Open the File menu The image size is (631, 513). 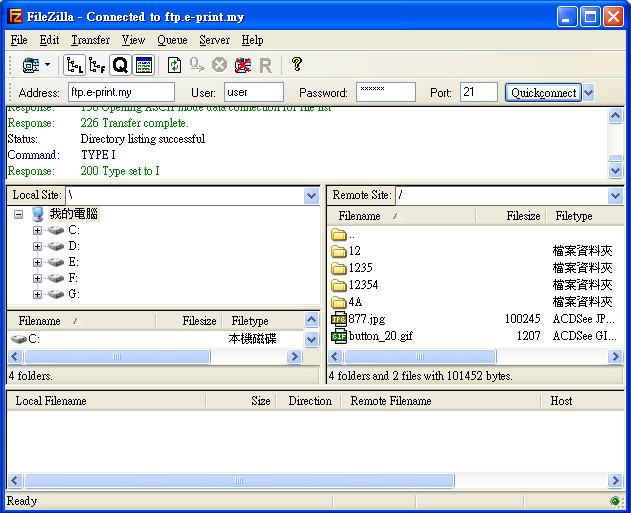(x=19, y=40)
